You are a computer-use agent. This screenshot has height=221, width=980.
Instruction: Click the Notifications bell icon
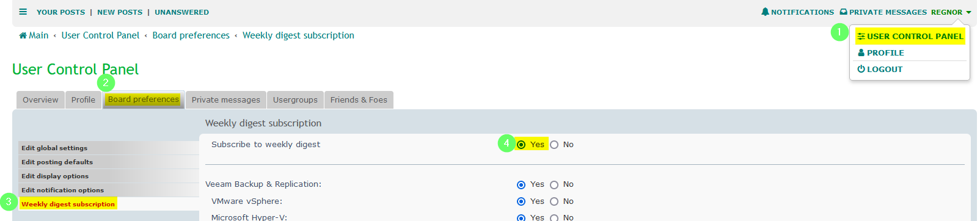click(x=765, y=12)
